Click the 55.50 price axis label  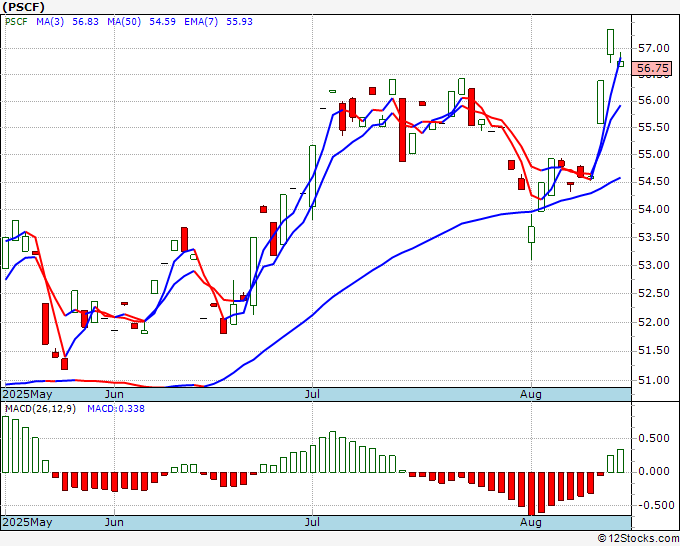pos(654,128)
